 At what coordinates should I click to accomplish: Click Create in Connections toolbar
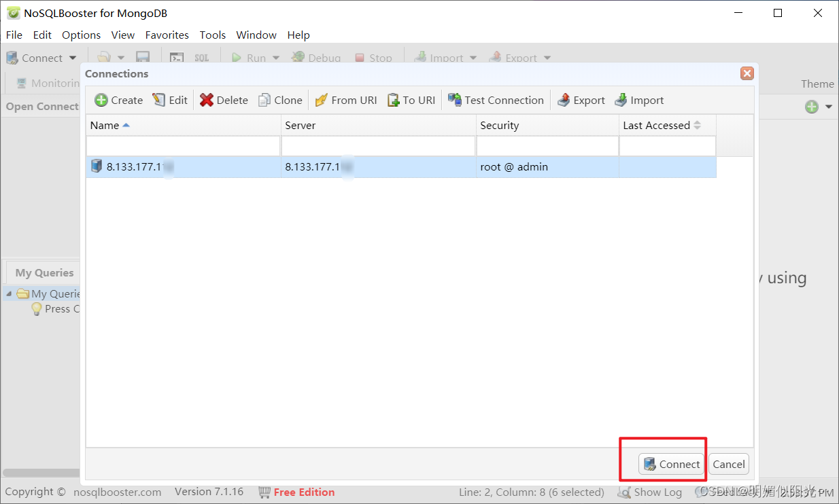coord(119,100)
